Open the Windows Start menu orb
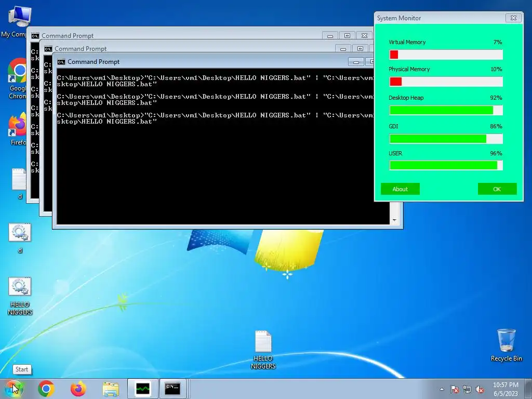532x399 pixels. click(x=14, y=389)
